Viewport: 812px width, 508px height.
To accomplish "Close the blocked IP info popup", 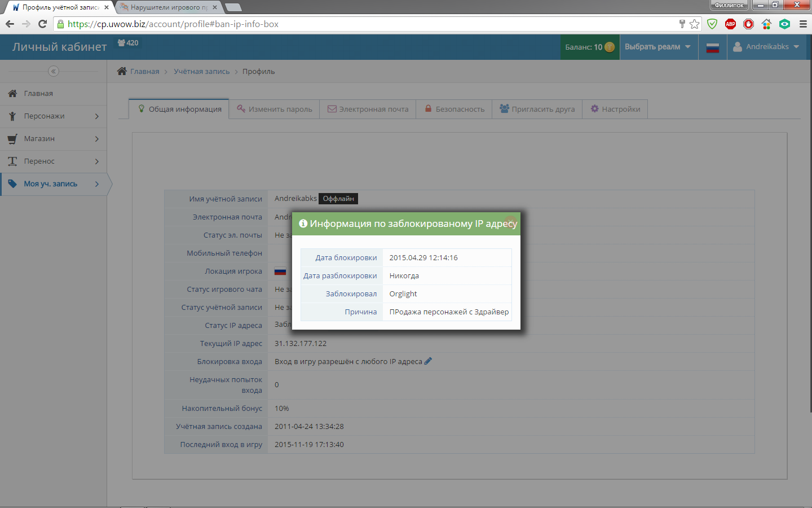I will pos(510,221).
